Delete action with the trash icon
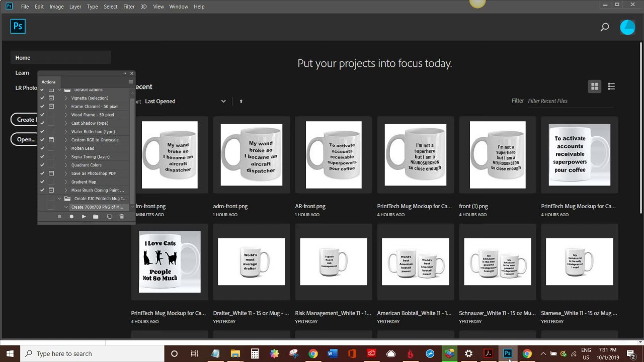 (121, 217)
